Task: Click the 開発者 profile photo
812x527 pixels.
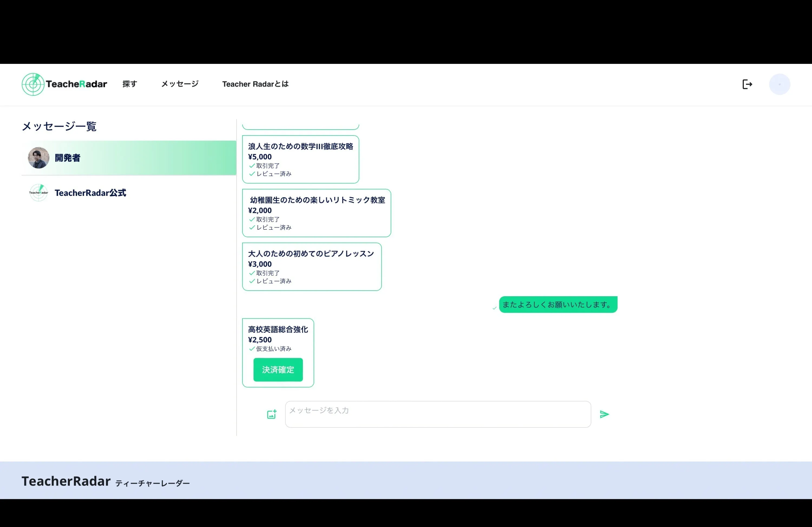Action: click(38, 158)
